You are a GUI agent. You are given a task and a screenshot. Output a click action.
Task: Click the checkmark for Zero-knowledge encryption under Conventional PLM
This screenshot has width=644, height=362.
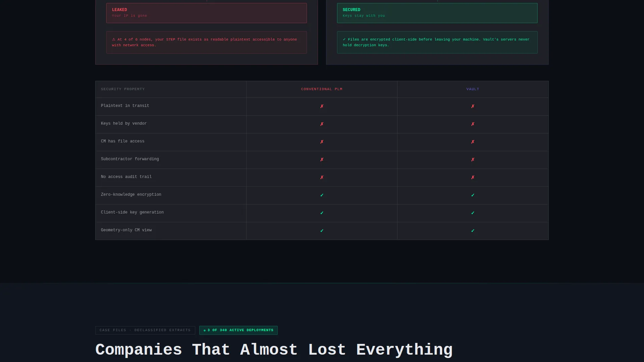pyautogui.click(x=322, y=195)
